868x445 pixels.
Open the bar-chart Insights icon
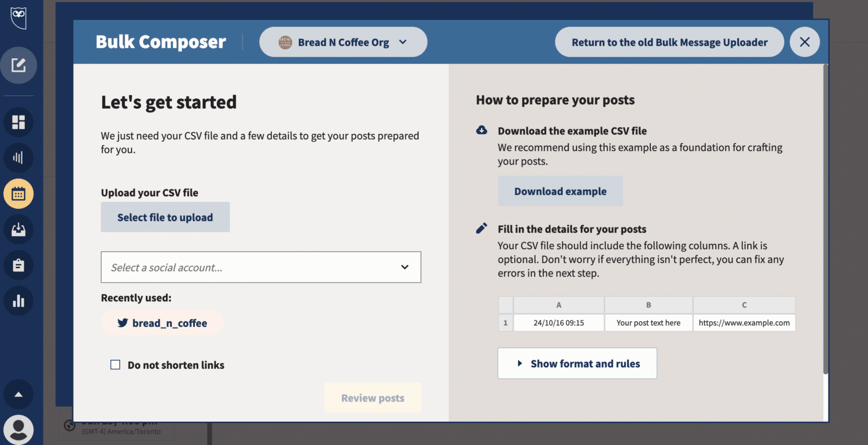[x=19, y=301]
